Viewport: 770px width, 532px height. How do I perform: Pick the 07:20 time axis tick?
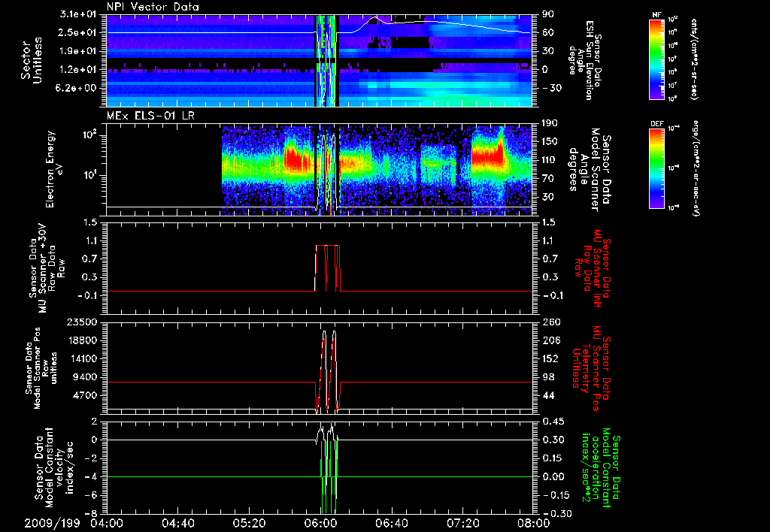click(x=462, y=523)
